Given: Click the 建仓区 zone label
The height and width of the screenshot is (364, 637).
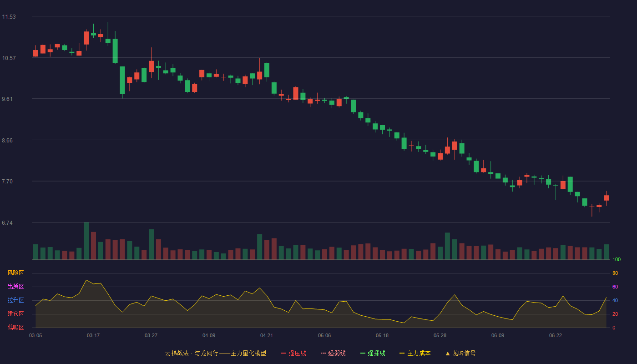Looking at the screenshot, I should (15, 314).
